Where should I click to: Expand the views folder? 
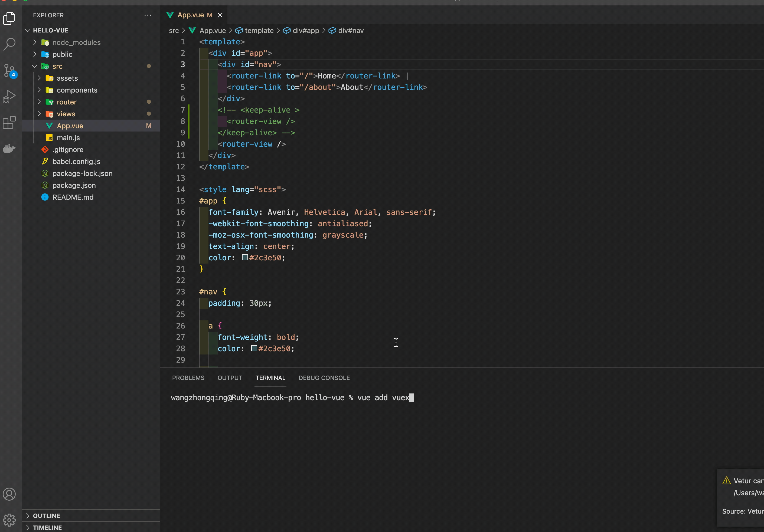point(39,114)
